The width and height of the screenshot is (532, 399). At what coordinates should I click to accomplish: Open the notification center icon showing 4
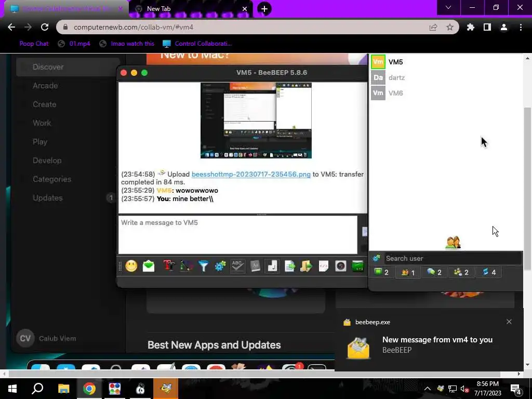[x=516, y=389]
